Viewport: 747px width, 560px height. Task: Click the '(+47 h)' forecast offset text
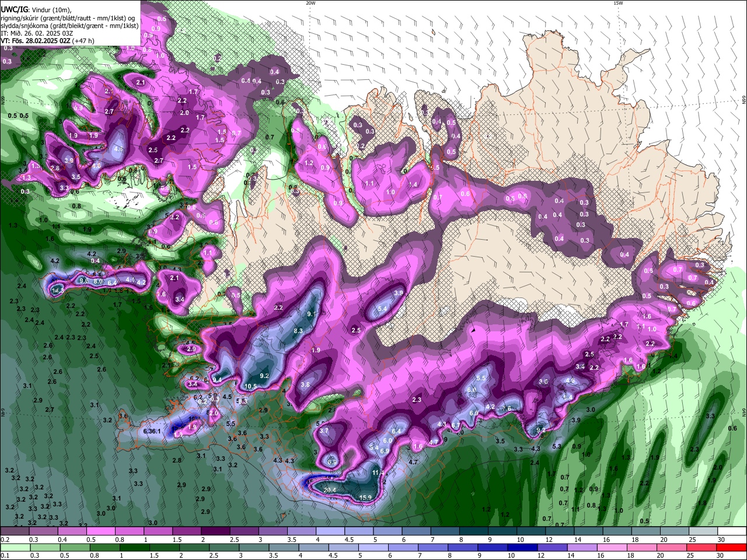[x=83, y=41]
